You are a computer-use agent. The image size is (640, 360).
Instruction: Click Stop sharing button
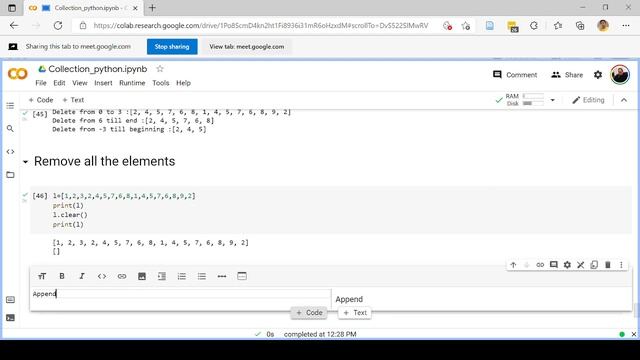(x=172, y=47)
